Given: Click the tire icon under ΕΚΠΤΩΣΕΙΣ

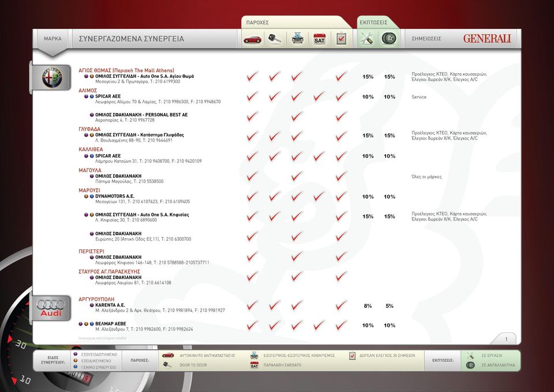Looking at the screenshot, I should (x=388, y=38).
